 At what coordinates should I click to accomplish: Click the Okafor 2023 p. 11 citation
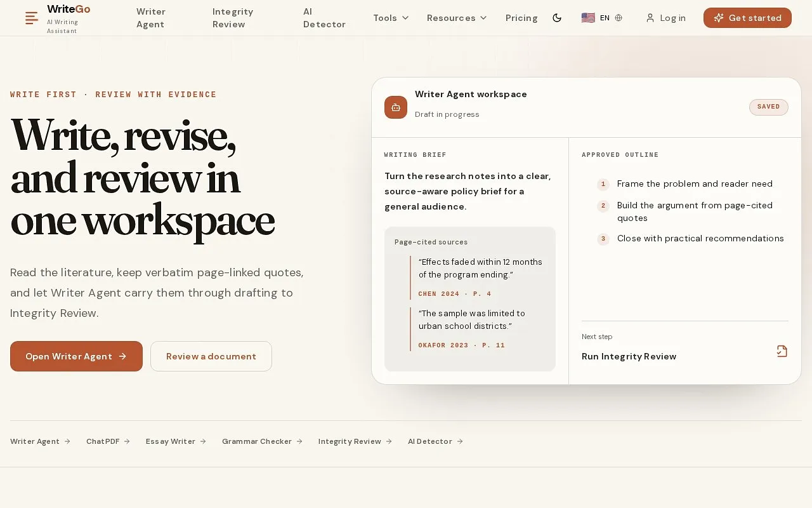pos(462,345)
